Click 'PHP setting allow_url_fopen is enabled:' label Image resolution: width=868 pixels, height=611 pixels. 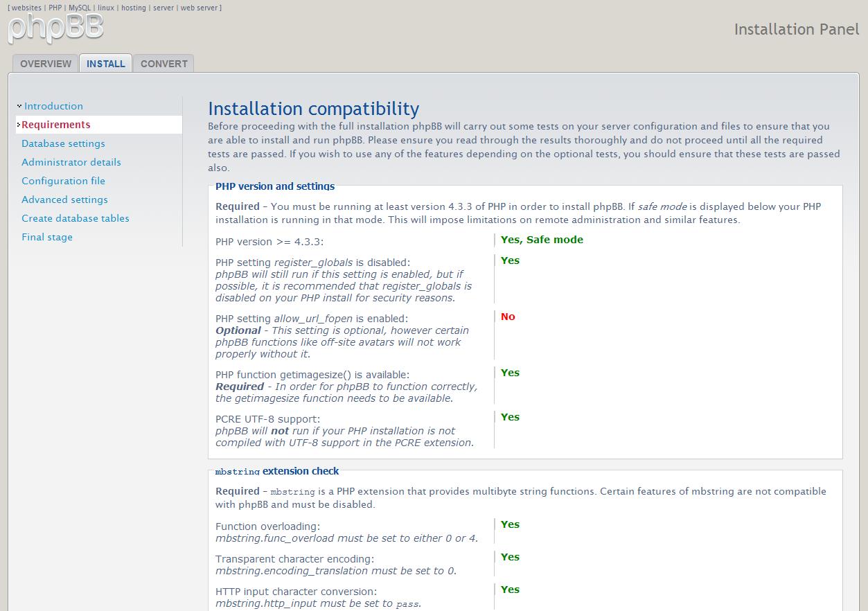click(312, 319)
